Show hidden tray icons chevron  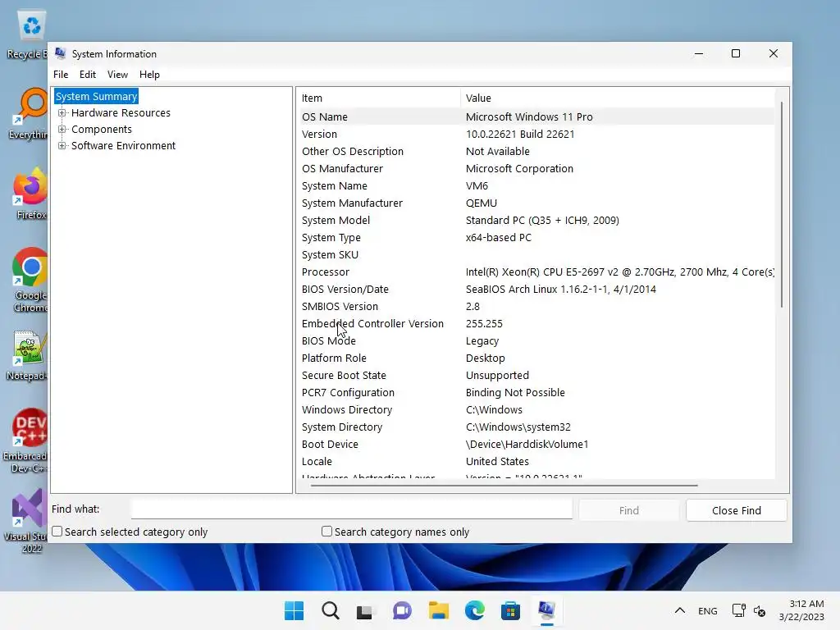click(x=680, y=610)
